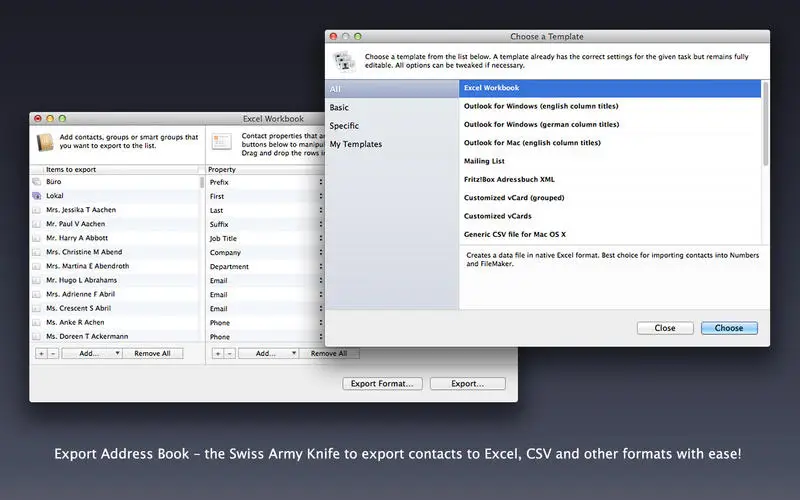Click the address book icon in Excel Workbook window
The width and height of the screenshot is (800, 500).
(45, 142)
